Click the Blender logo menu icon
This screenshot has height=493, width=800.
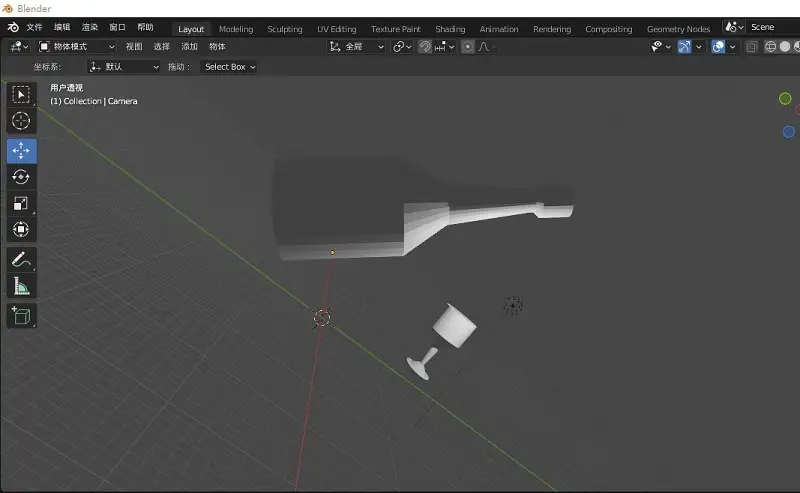point(13,28)
